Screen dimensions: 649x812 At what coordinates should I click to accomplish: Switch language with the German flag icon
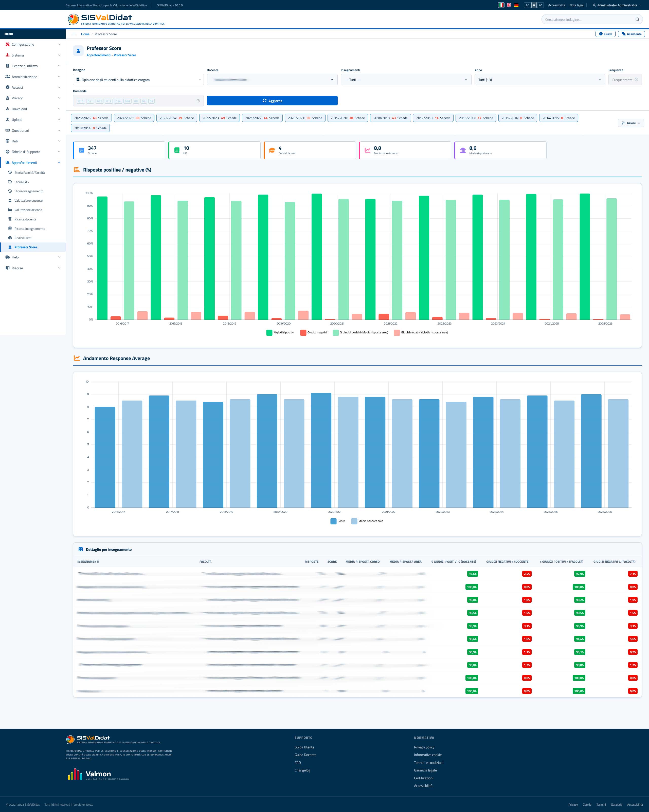[516, 5]
